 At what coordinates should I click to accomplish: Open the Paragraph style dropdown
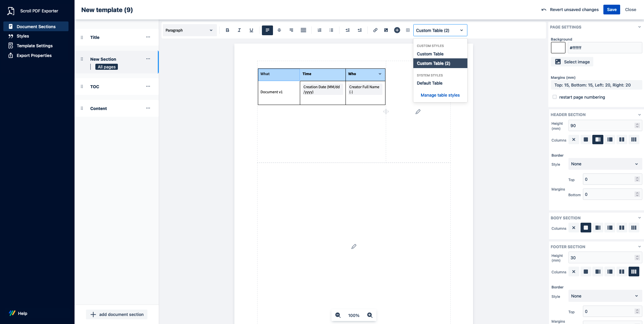point(189,30)
